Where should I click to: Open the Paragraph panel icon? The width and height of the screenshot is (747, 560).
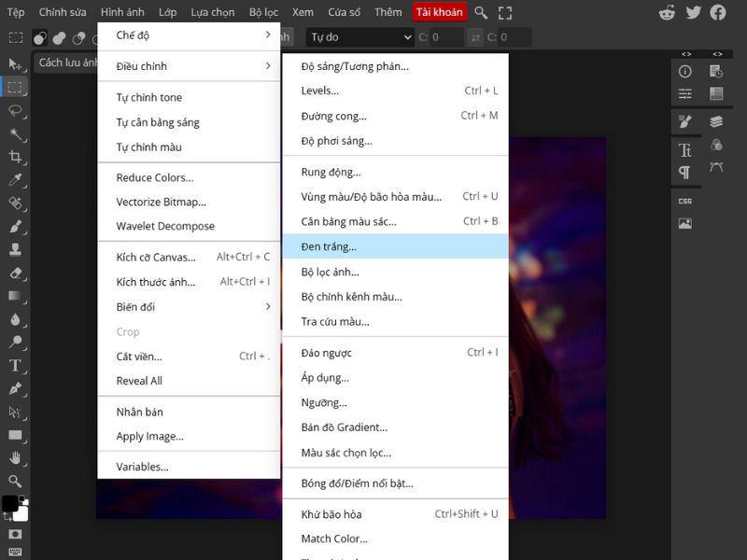(x=685, y=172)
